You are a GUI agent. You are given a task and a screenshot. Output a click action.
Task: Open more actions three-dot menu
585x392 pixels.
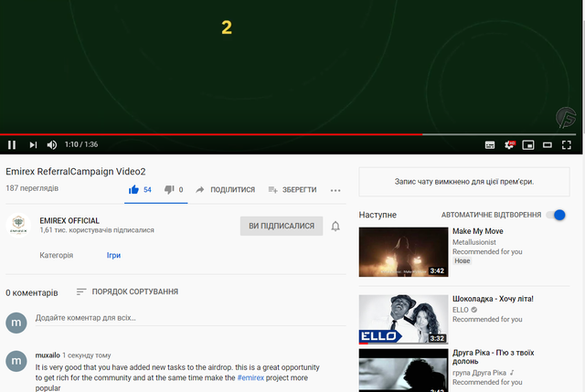335,191
